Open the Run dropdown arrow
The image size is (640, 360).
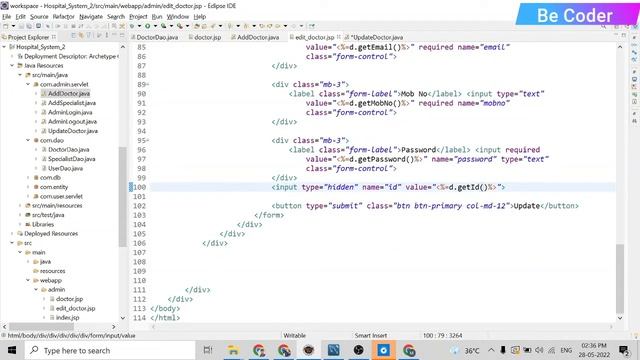point(155,26)
